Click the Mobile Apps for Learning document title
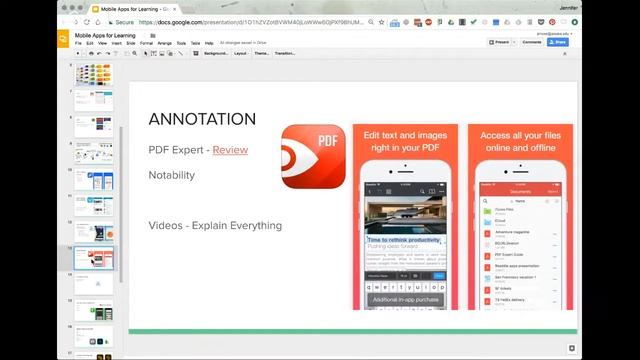Image resolution: width=640 pixels, height=360 pixels. coord(105,36)
